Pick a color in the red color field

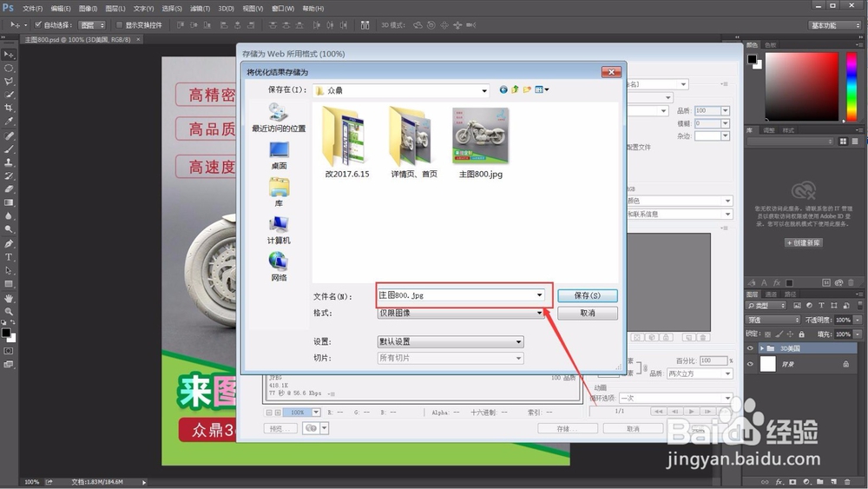tap(801, 87)
